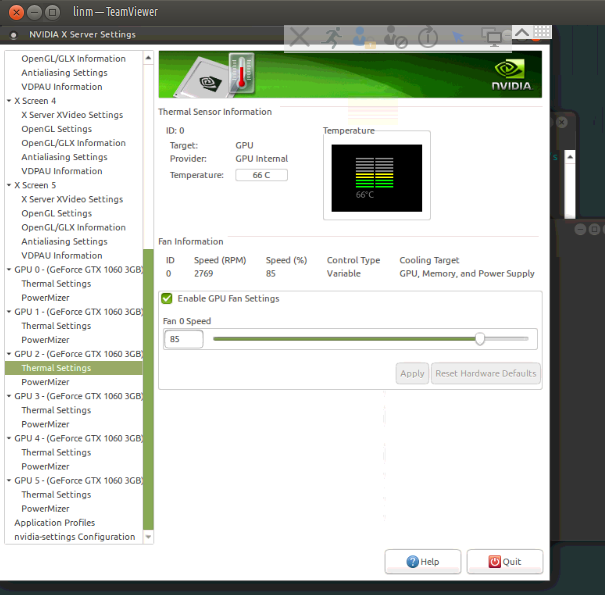
Task: Open nvidia-settings Configuration in the tree
Action: 75,536
